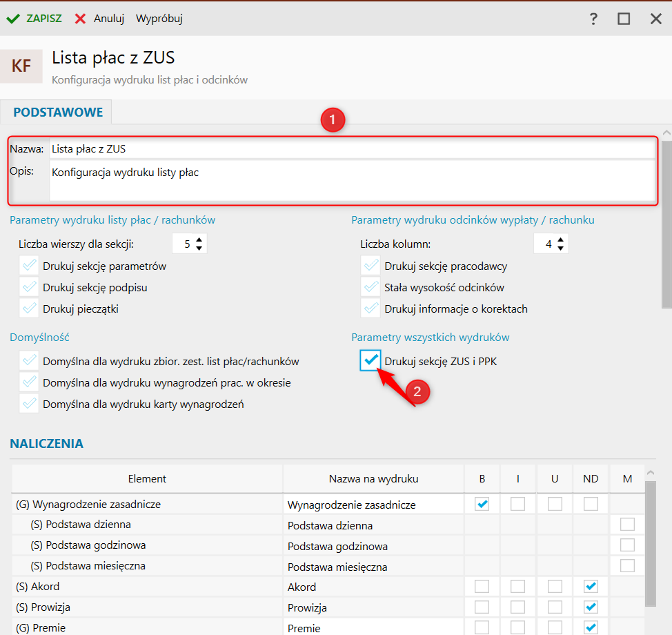Close the window with X icon

pos(655,19)
